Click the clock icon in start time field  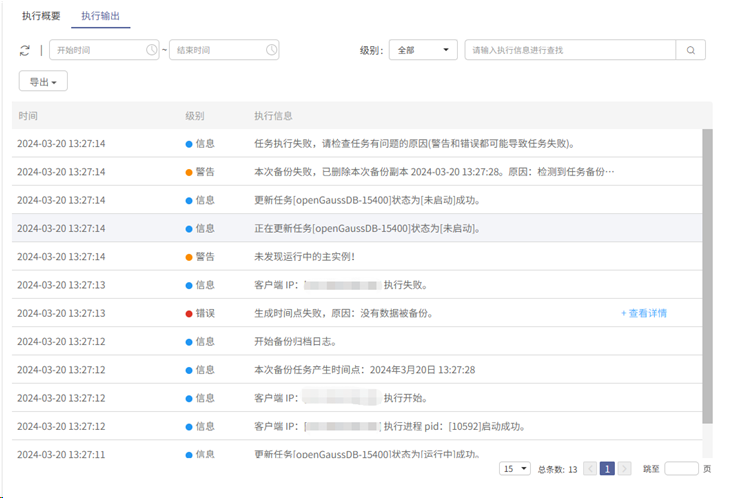[x=152, y=49]
